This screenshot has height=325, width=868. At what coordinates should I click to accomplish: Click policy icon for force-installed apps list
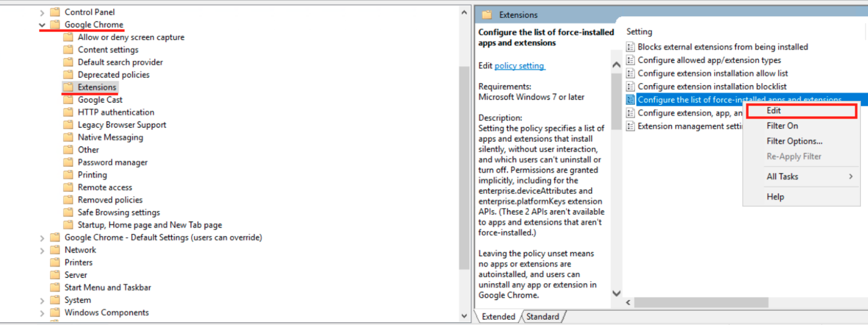tap(630, 99)
